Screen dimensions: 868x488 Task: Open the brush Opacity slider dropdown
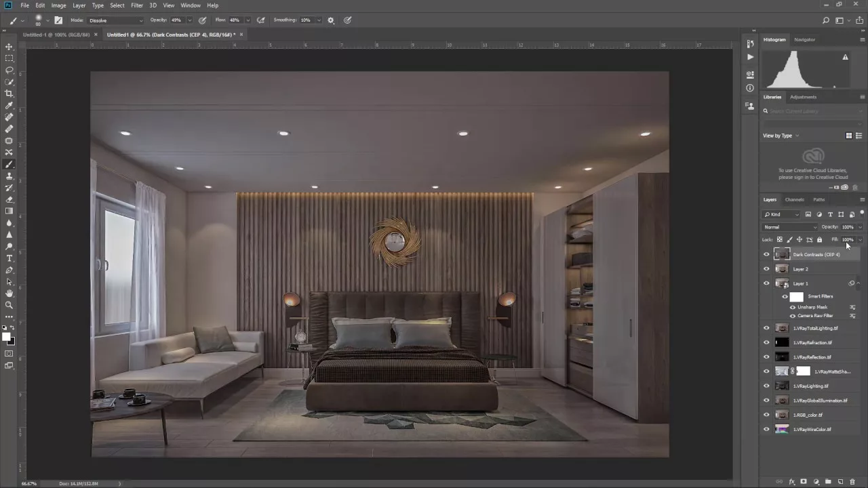click(189, 20)
